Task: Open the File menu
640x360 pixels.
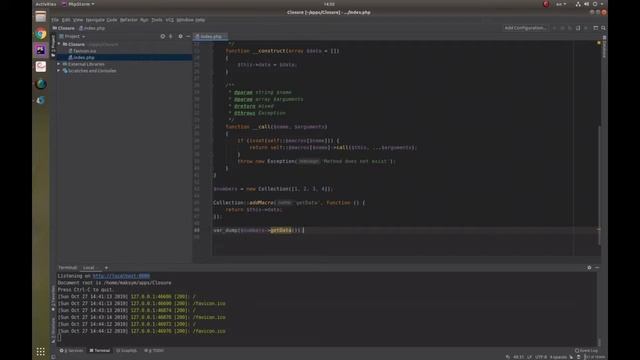Action: 55,20
